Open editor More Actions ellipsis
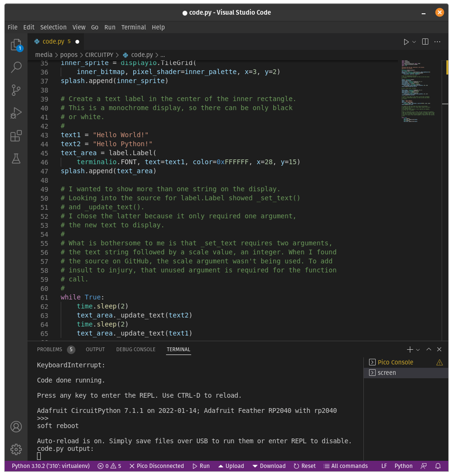The height and width of the screenshot is (476, 453). click(437, 42)
